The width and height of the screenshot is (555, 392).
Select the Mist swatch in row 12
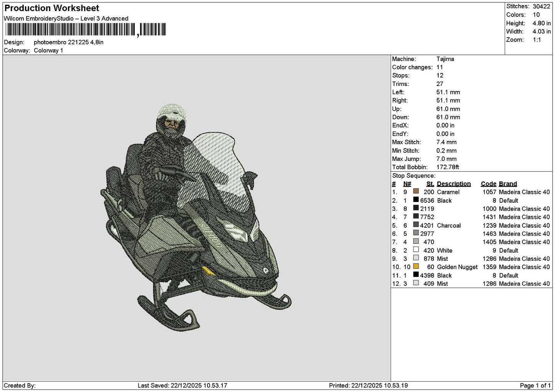coord(416,283)
